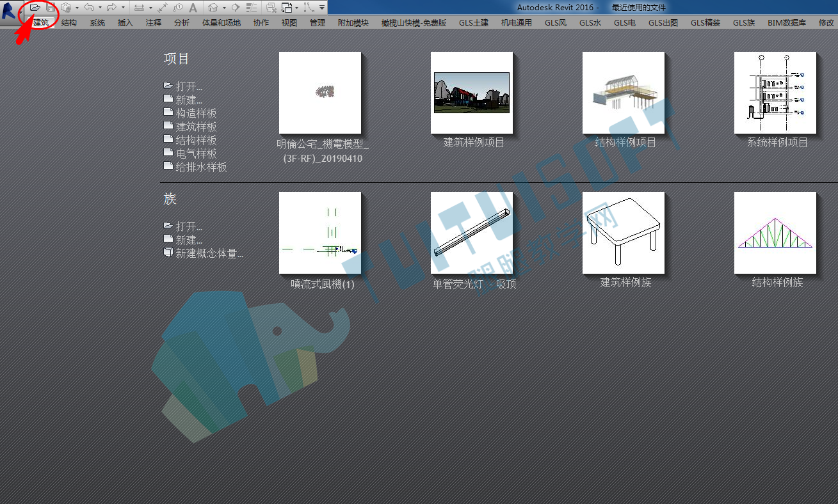Click the Undo arrow icon
The image size is (838, 504).
click(x=89, y=7)
